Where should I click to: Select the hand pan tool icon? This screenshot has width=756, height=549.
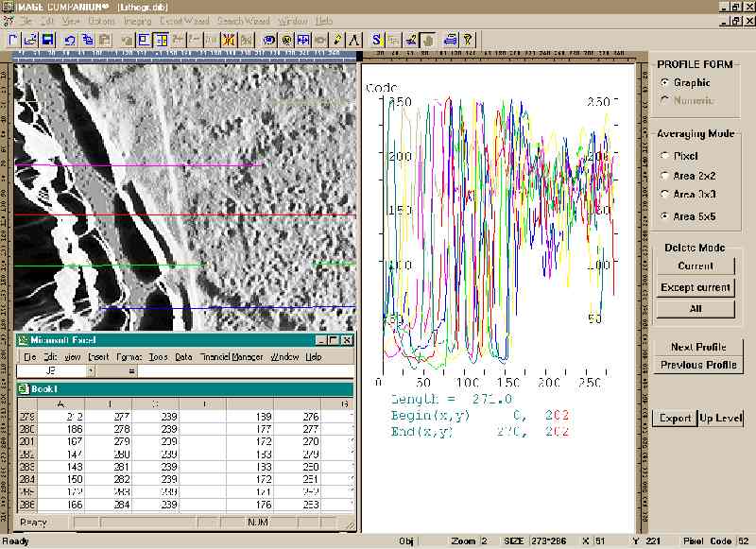427,40
